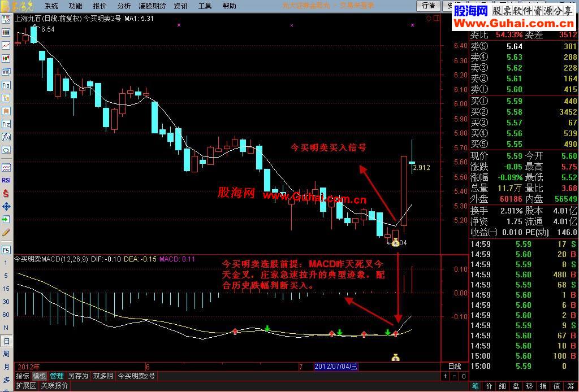
Task: Open the 日线 period selector label
Action: [x=455, y=367]
